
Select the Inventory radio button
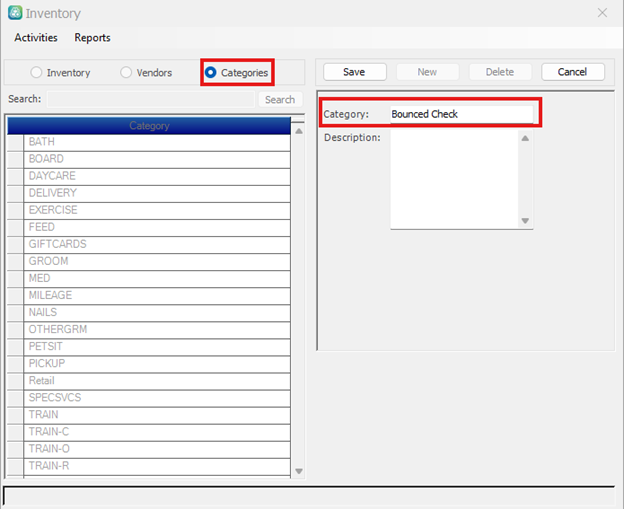pyautogui.click(x=37, y=73)
